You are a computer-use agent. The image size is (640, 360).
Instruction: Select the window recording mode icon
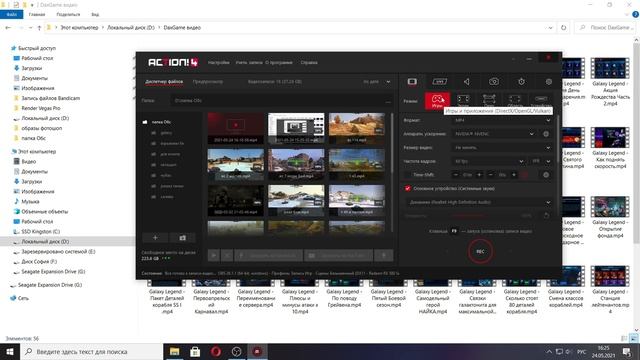[x=489, y=100]
